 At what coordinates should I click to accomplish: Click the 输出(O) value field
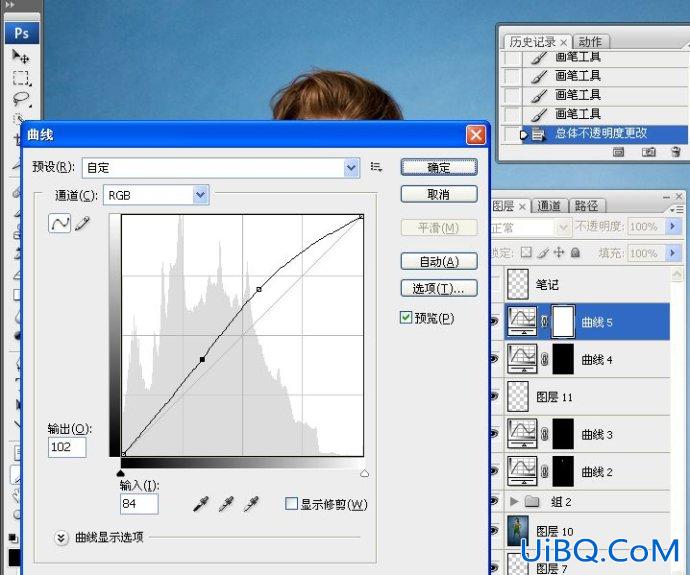click(67, 447)
